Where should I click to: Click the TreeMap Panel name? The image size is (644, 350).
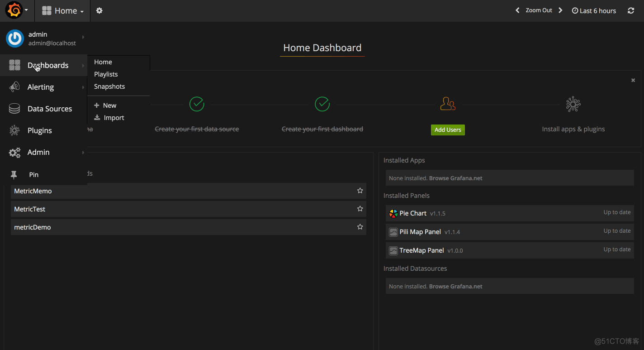pyautogui.click(x=421, y=250)
